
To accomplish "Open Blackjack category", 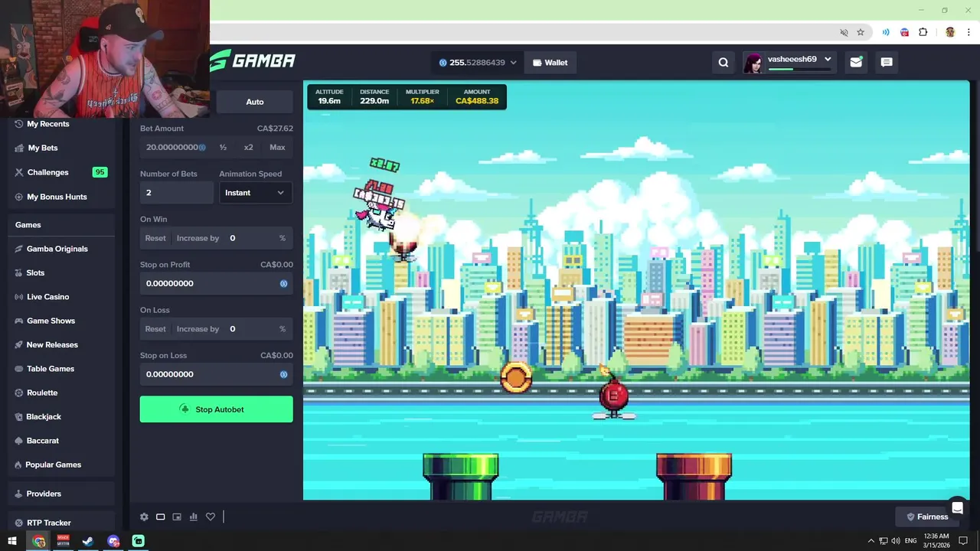I will [x=44, y=417].
